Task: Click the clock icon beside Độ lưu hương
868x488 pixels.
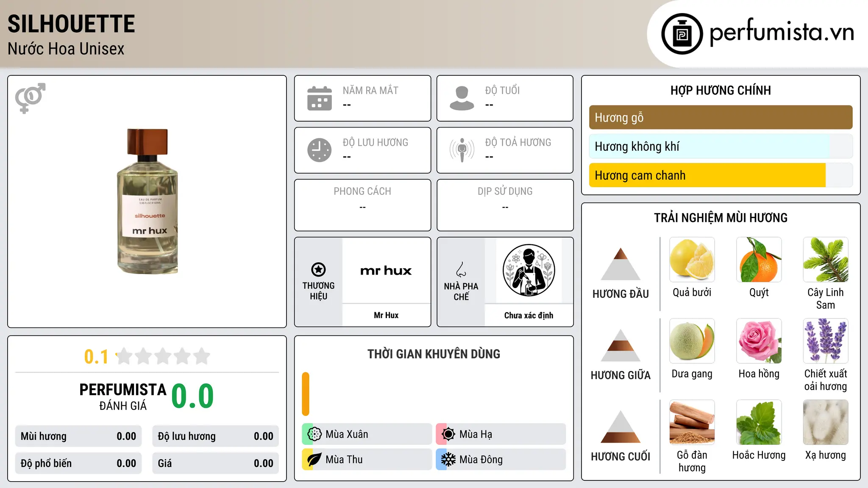Action: 320,150
